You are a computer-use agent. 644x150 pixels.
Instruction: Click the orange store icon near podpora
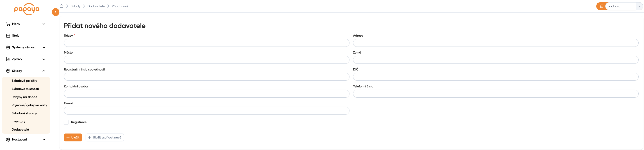coord(601,6)
